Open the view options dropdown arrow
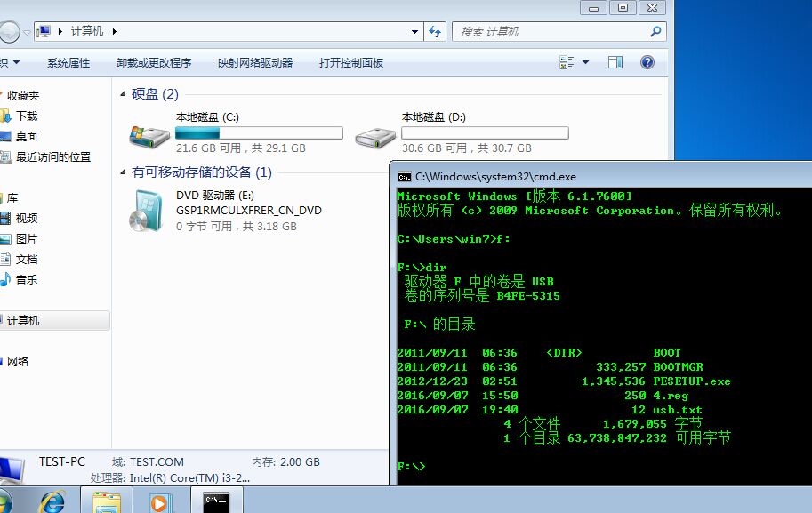The width and height of the screenshot is (812, 513). pyautogui.click(x=586, y=62)
